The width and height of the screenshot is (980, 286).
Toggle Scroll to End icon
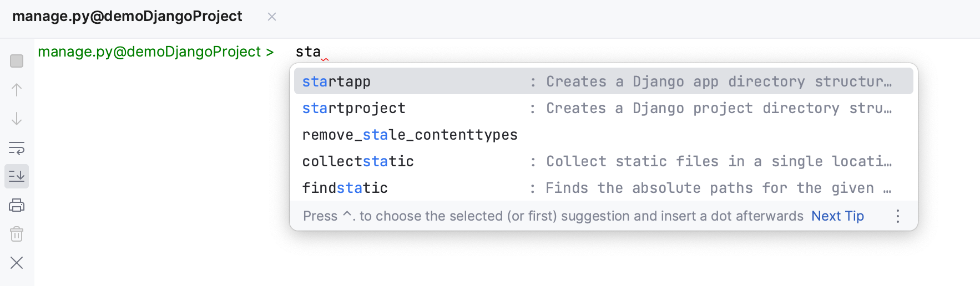pyautogui.click(x=17, y=176)
